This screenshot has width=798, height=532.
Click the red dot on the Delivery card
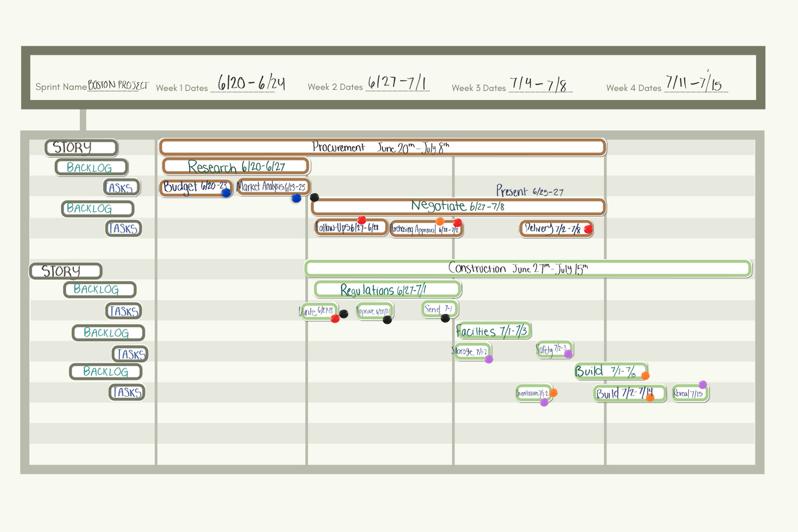coord(588,229)
